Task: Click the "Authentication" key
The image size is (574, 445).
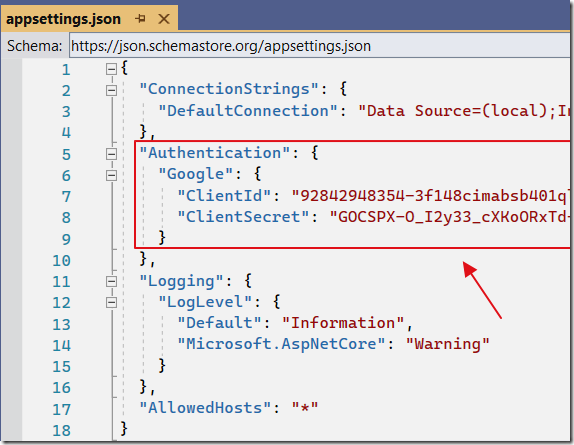Action: pyautogui.click(x=215, y=153)
